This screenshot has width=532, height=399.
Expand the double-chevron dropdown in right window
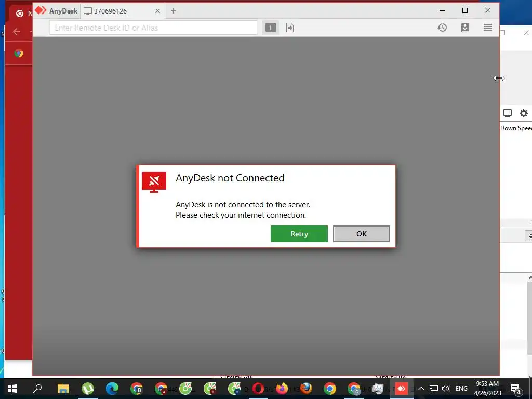tap(529, 235)
